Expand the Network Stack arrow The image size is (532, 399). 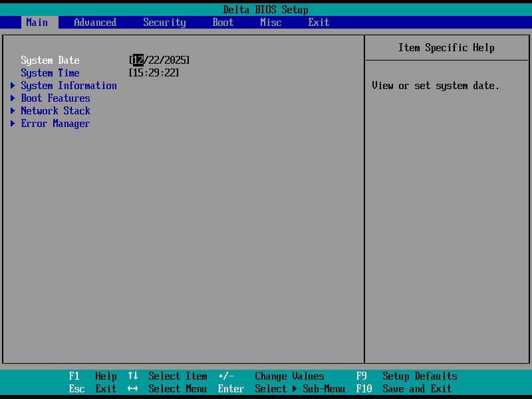(x=13, y=110)
